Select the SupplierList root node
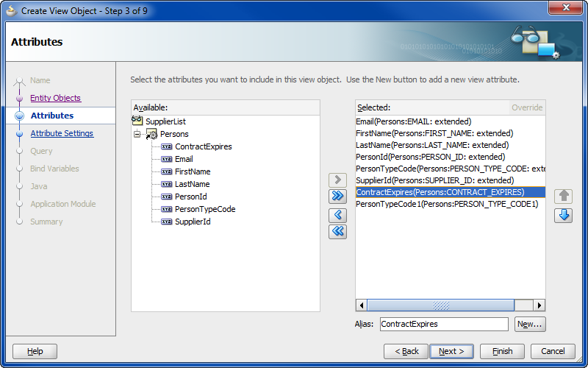 click(165, 121)
